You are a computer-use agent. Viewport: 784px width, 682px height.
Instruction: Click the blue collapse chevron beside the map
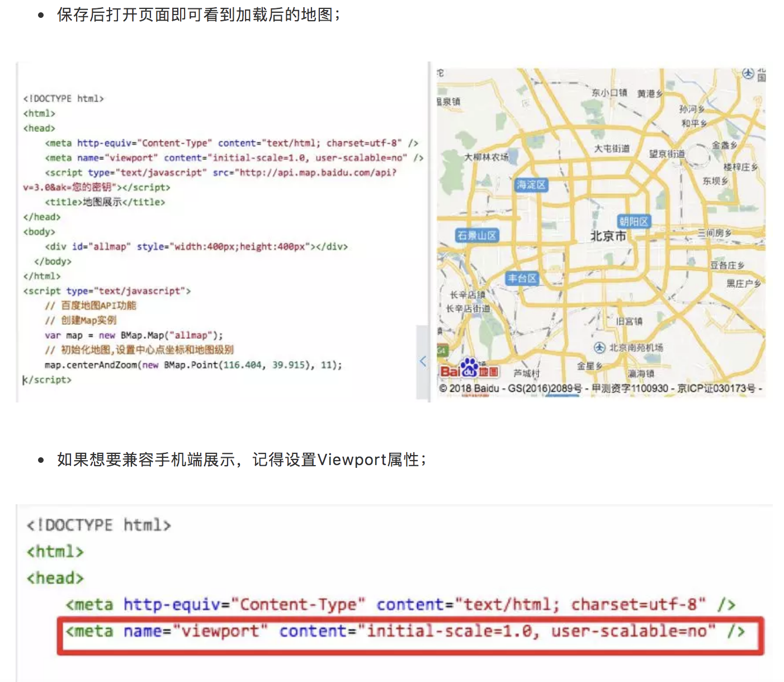coord(423,361)
